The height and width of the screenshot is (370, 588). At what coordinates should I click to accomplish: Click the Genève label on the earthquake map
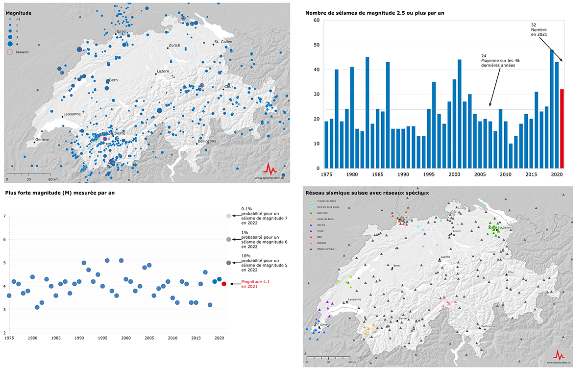(42, 141)
